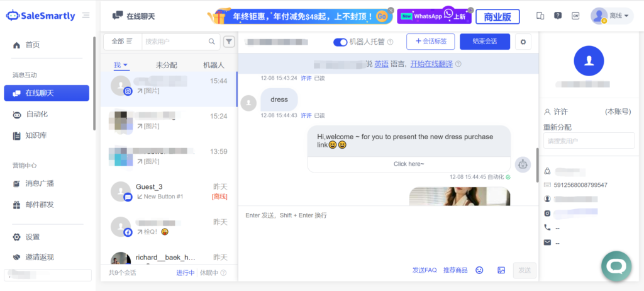Image resolution: width=644 pixels, height=291 pixels.
Task: Show 休眠中 dormant conversations
Action: [209, 273]
